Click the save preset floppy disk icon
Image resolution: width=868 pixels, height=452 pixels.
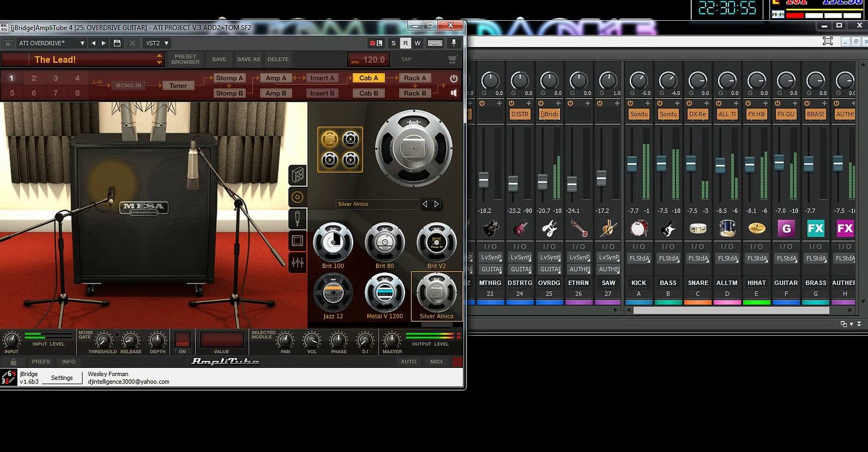pyautogui.click(x=117, y=43)
